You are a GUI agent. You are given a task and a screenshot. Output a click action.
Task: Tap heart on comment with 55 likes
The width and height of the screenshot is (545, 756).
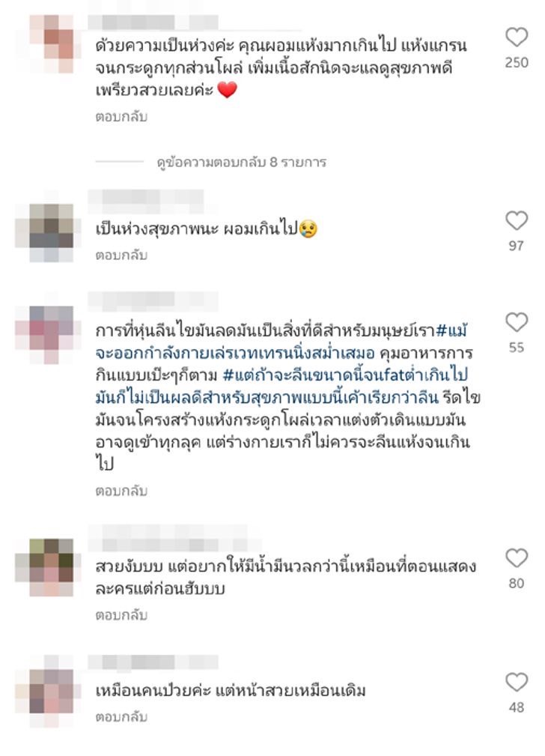[x=517, y=322]
